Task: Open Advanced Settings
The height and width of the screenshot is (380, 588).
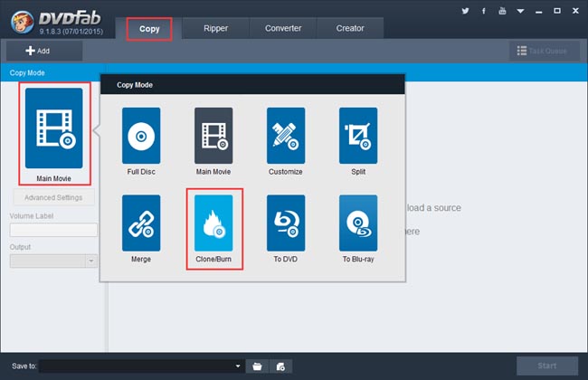Action: [x=53, y=197]
